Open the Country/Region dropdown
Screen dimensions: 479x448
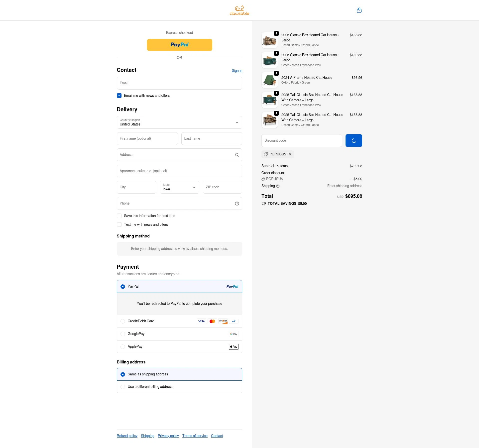(x=179, y=122)
